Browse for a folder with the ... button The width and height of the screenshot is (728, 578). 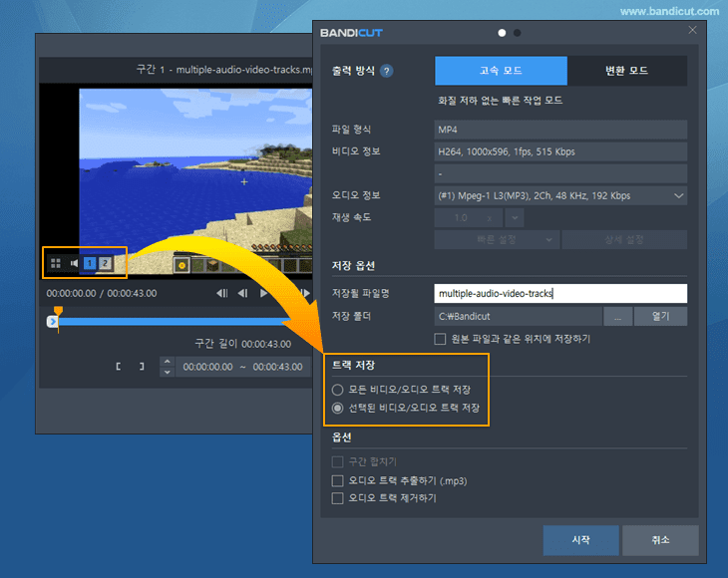(x=618, y=316)
